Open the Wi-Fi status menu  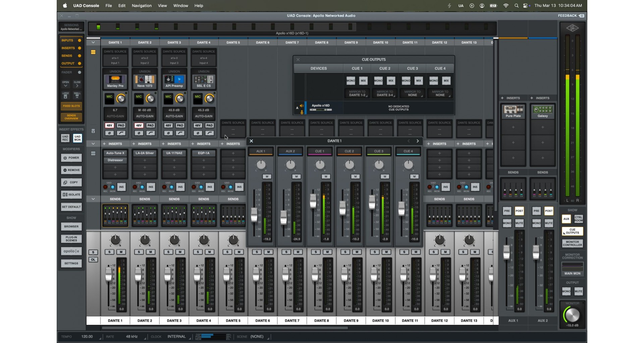[506, 6]
